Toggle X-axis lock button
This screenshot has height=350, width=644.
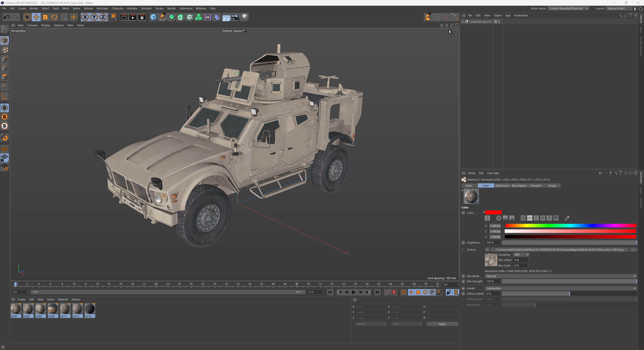pos(85,17)
